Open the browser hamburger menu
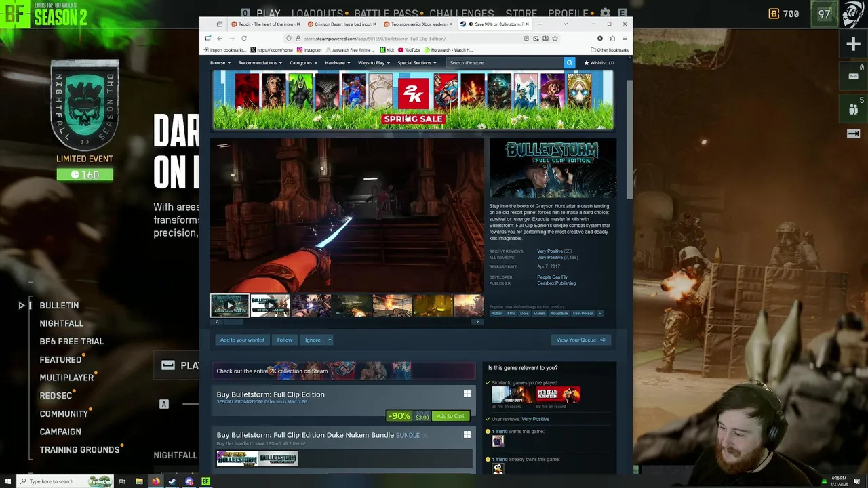This screenshot has height=488, width=868. (624, 38)
